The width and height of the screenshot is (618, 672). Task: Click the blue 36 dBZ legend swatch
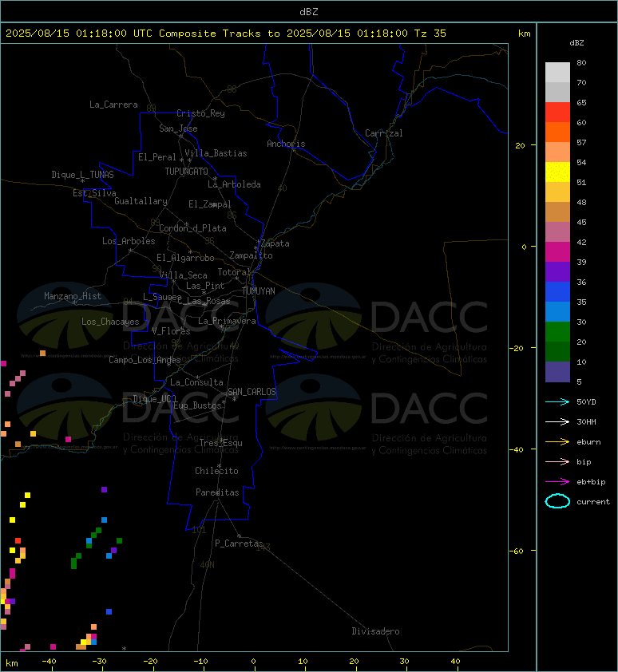pos(557,292)
